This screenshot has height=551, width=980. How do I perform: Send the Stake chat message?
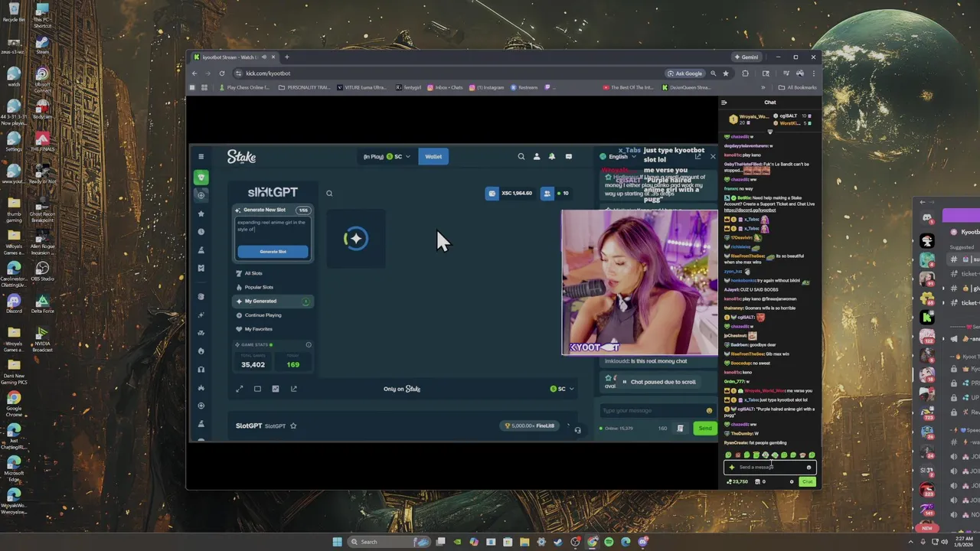704,428
